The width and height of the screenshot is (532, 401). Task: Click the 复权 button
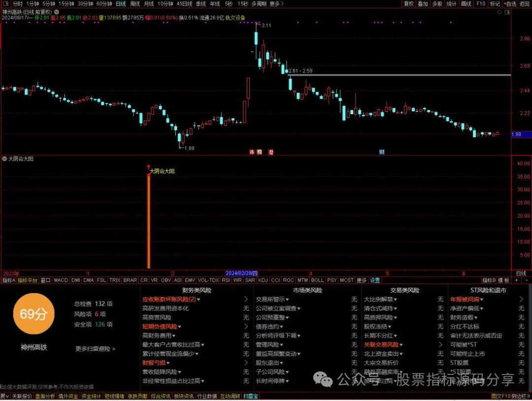tap(409, 4)
